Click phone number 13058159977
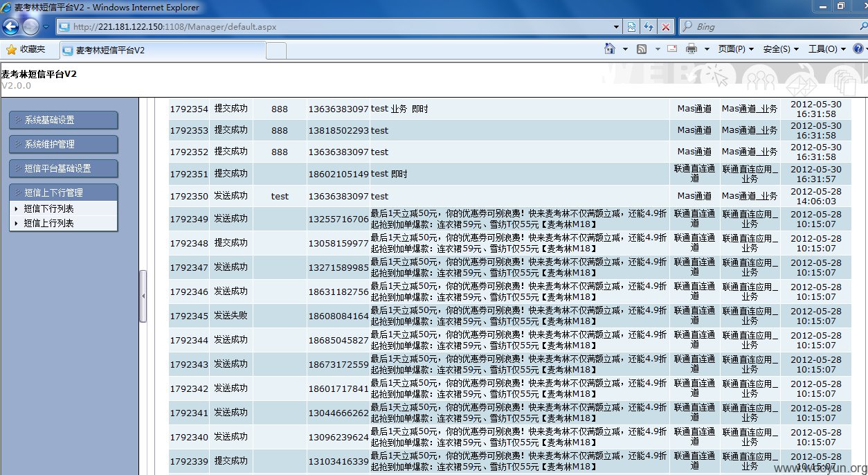Image resolution: width=868 pixels, height=475 pixels. point(338,243)
